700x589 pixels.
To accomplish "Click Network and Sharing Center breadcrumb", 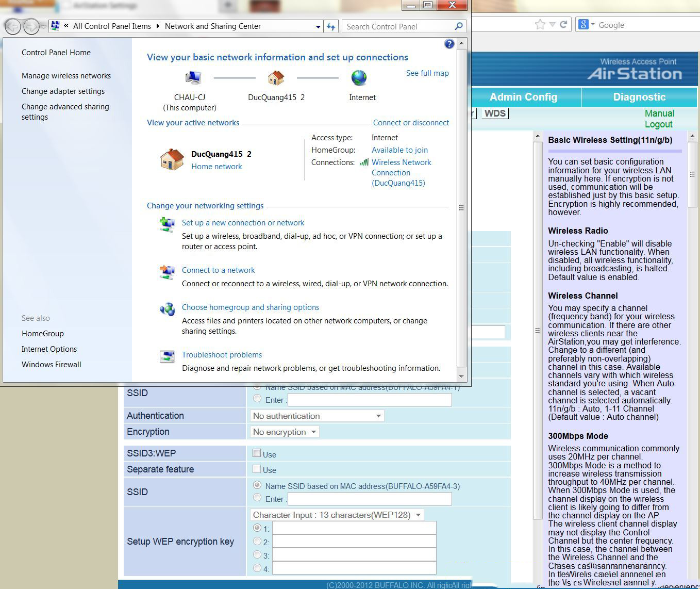I will tap(213, 26).
